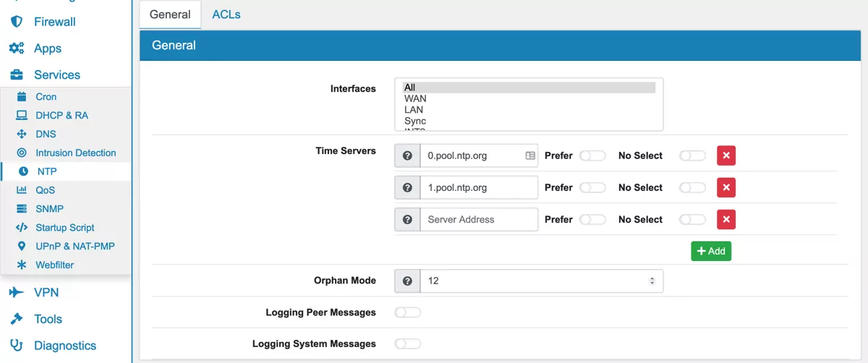This screenshot has width=868, height=363.
Task: Open the Cron service page
Action: (x=46, y=96)
